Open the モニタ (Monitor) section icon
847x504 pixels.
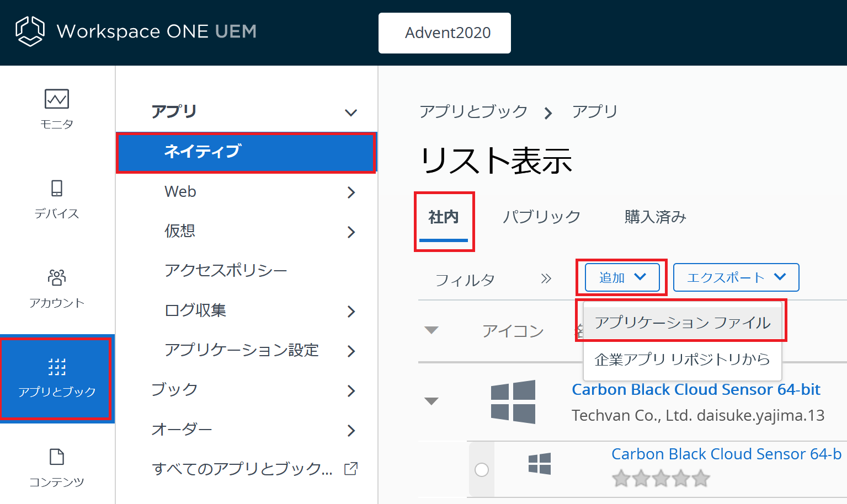(57, 100)
